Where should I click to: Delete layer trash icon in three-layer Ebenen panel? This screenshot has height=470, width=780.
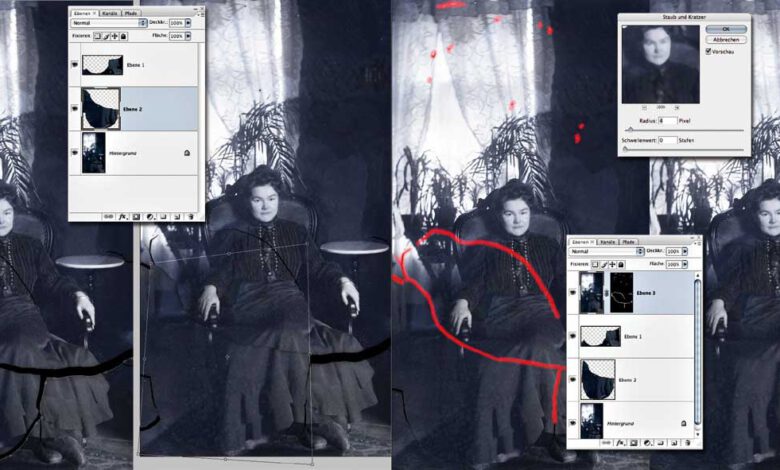(191, 217)
